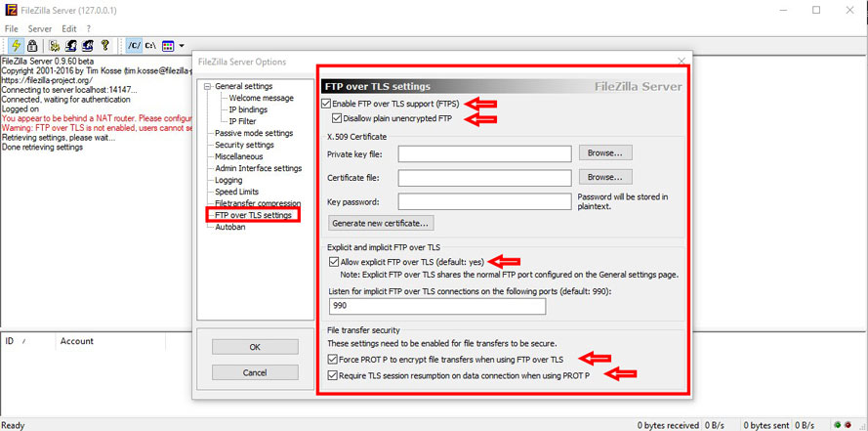868x431 pixels.
Task: Toggle the server active lightning icon
Action: 16,45
